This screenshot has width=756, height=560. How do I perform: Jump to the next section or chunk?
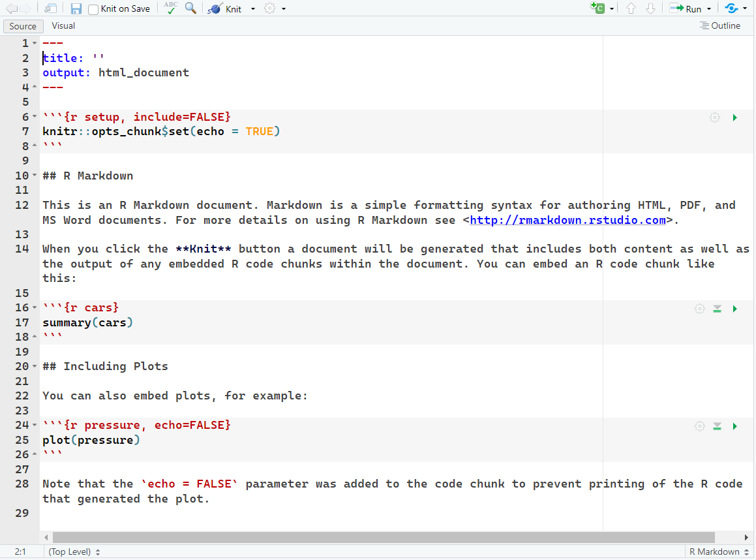point(650,8)
